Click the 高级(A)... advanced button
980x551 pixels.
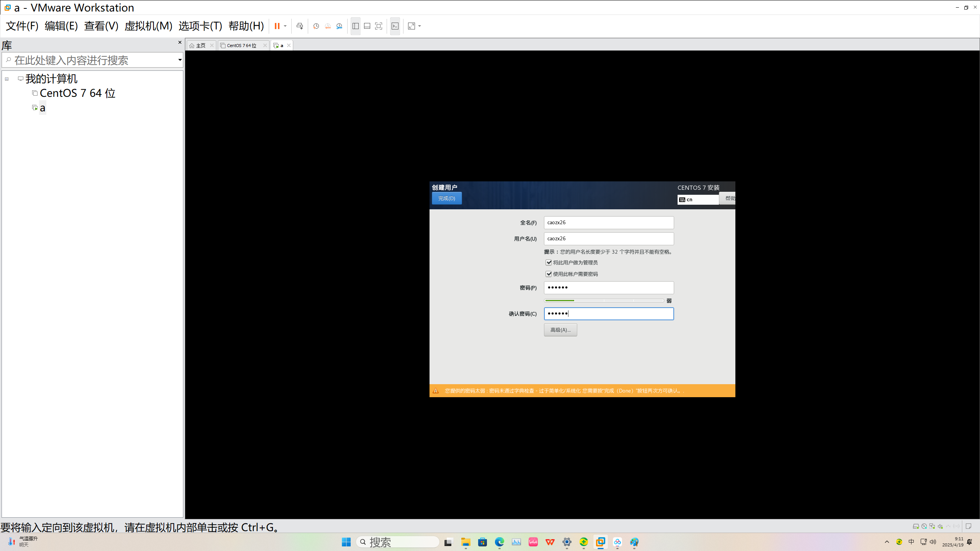[560, 330]
